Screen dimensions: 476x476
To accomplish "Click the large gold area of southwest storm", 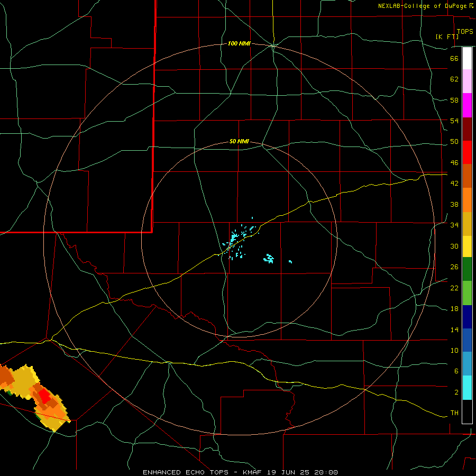I will pyautogui.click(x=22, y=381).
